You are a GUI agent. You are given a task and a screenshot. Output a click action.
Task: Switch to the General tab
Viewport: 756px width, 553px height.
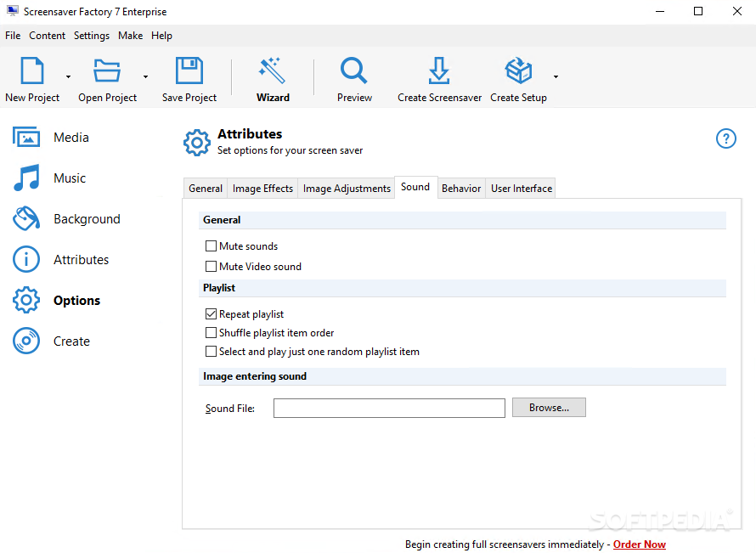point(206,189)
